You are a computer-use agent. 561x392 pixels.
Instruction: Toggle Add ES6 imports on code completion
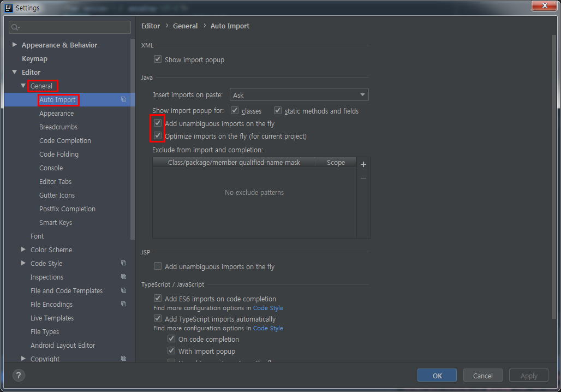tap(157, 298)
